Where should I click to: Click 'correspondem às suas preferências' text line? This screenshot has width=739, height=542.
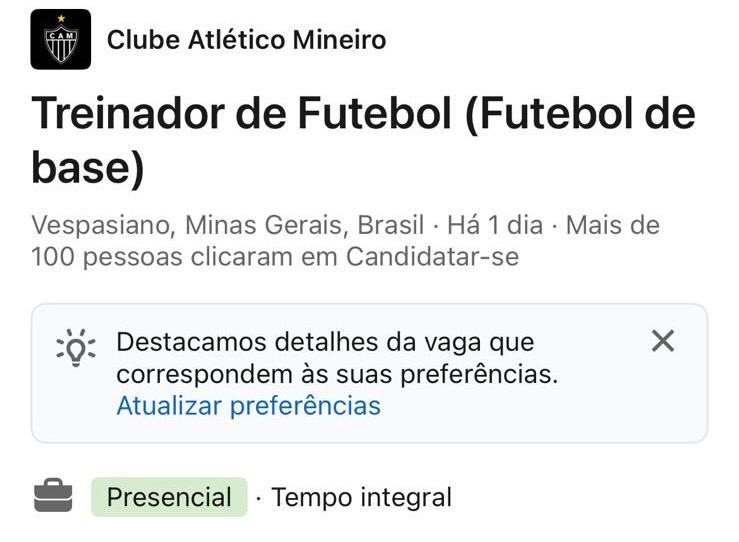[x=337, y=374]
